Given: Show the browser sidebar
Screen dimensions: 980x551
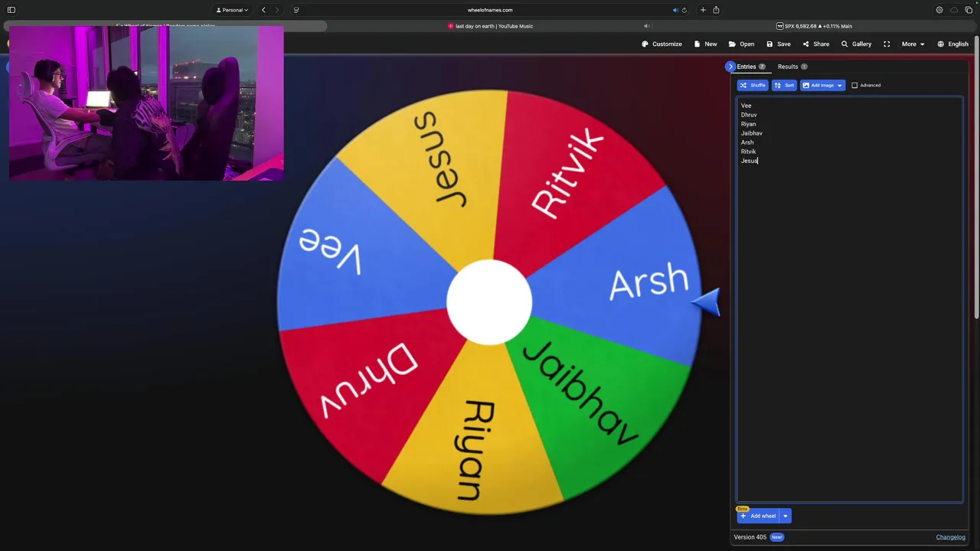Looking at the screenshot, I should [11, 10].
